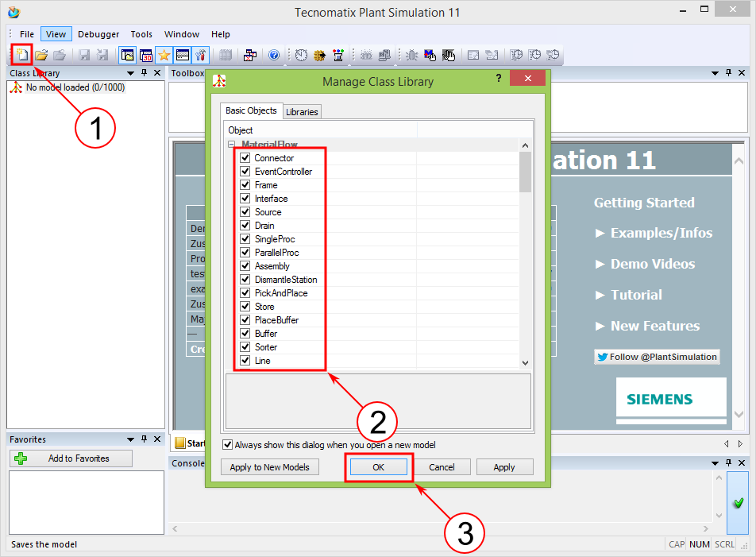This screenshot has height=557, width=756.
Task: Toggle the Frame checkbox
Action: tap(245, 184)
